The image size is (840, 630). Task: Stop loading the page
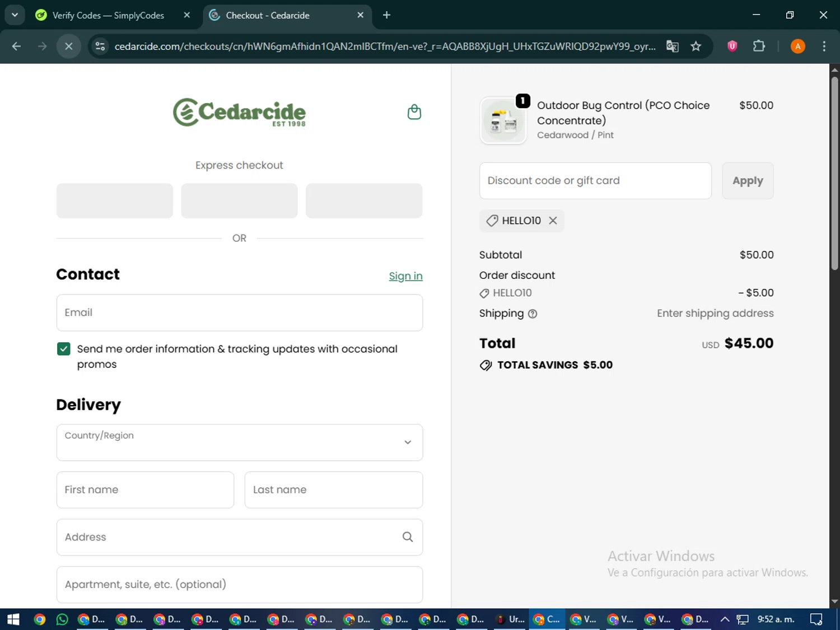(68, 46)
